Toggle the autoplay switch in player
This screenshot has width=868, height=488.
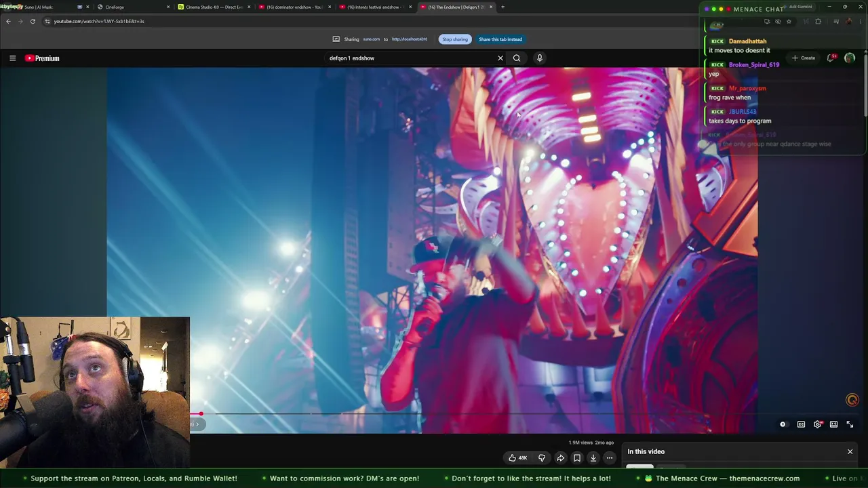783,424
